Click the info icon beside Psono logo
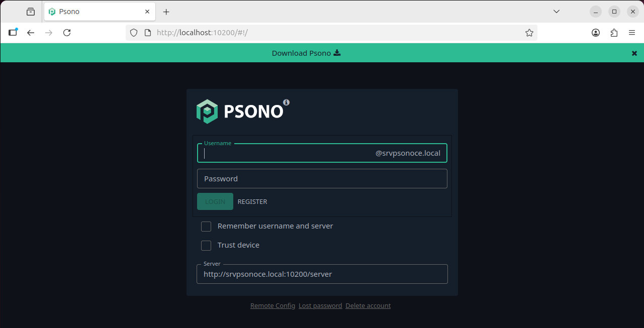This screenshot has width=644, height=328. click(286, 102)
